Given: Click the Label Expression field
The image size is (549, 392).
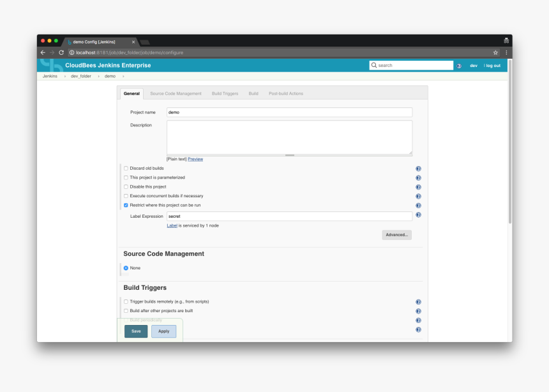Looking at the screenshot, I should 290,216.
